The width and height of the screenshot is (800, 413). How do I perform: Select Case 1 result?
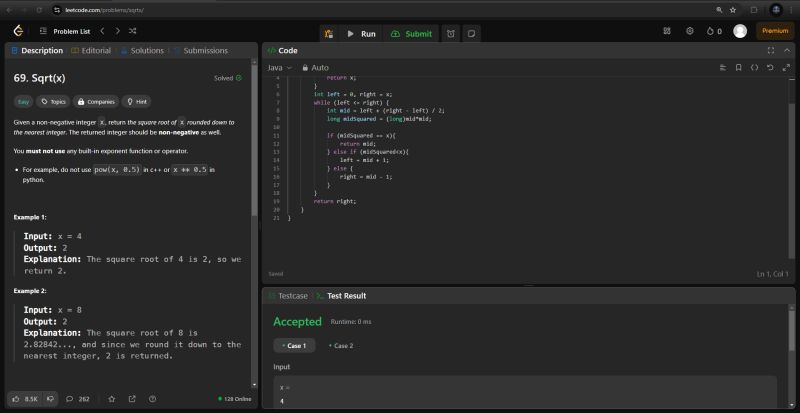coord(294,346)
